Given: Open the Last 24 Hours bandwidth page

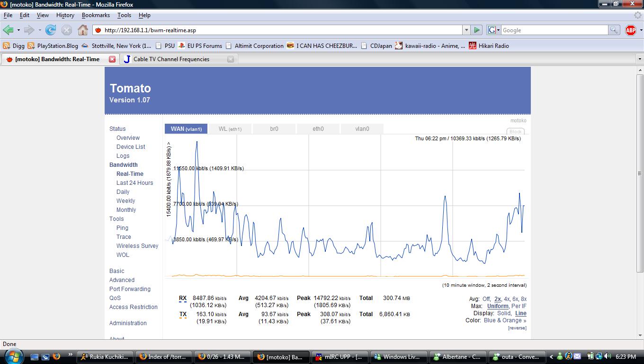Looking at the screenshot, I should point(134,183).
